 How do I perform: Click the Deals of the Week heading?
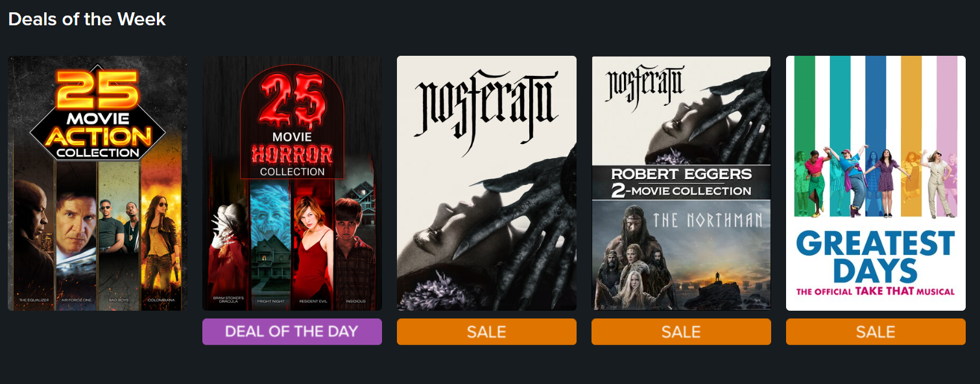pos(87,19)
